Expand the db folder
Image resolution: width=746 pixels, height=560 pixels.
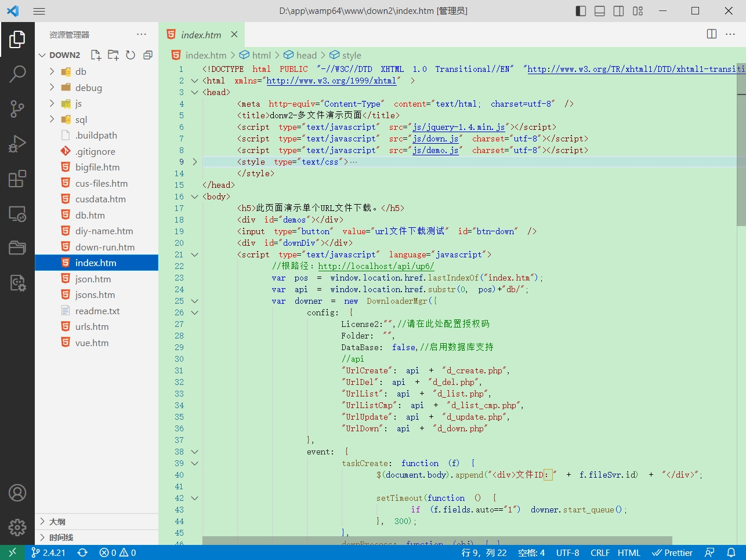pos(81,71)
